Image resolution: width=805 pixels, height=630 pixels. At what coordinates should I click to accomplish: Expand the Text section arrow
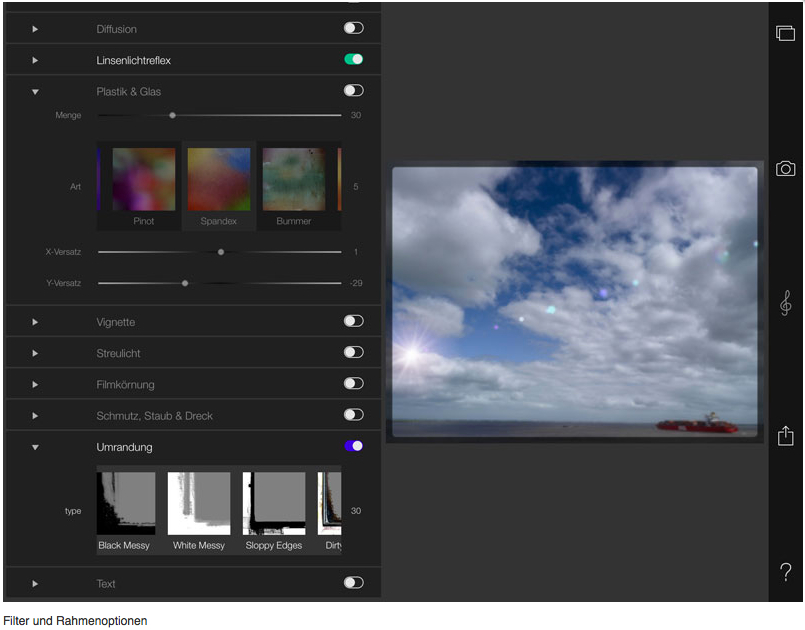[35, 583]
